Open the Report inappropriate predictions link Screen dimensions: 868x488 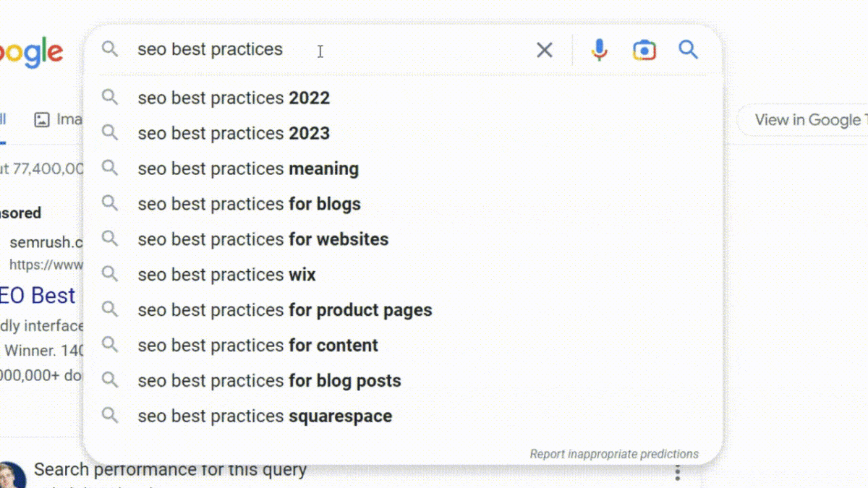614,454
